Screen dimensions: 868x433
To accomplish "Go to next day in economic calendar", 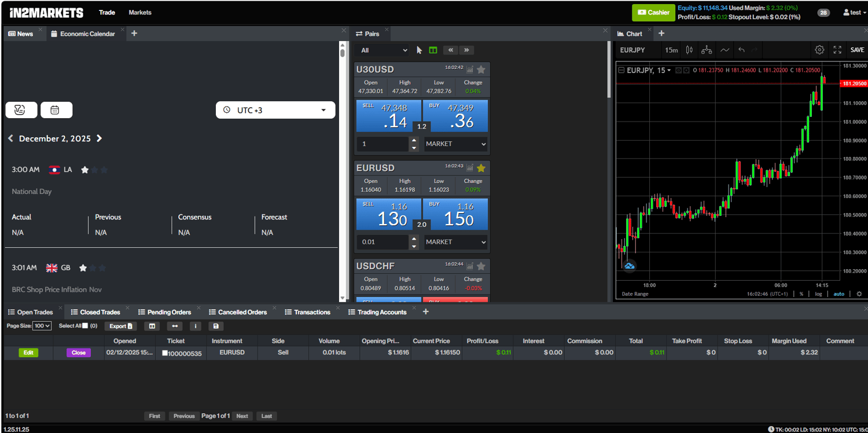I will pyautogui.click(x=100, y=138).
